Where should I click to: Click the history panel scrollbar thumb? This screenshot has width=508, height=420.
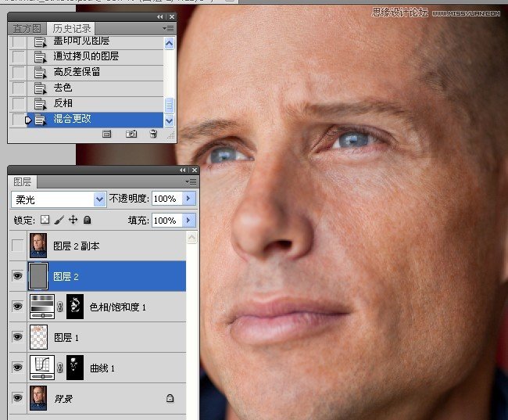pyautogui.click(x=169, y=106)
